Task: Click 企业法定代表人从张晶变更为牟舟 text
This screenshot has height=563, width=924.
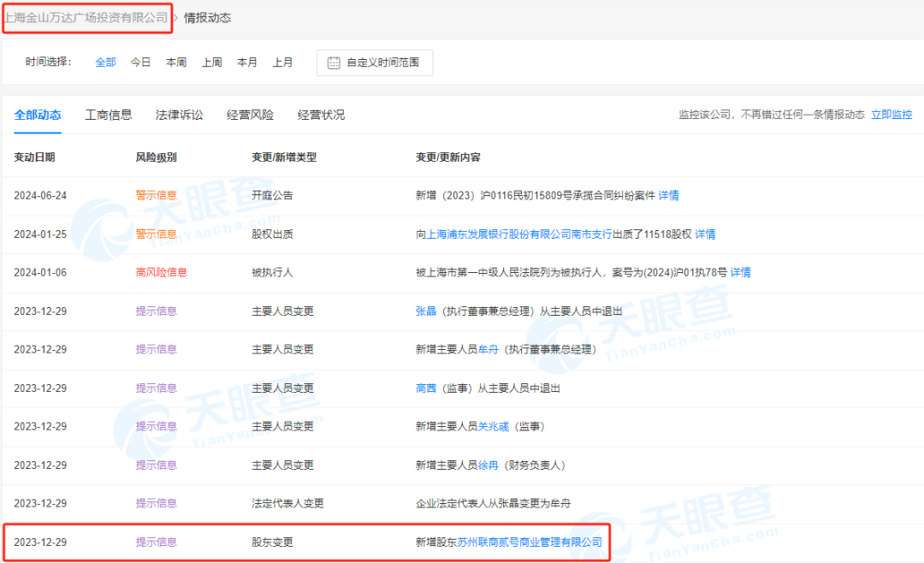Action: pos(494,503)
